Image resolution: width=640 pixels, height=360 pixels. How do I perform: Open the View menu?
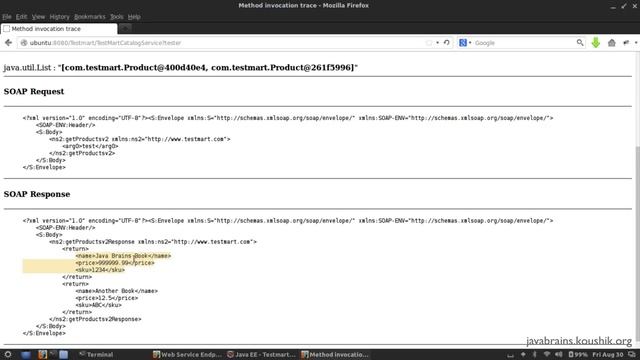pos(38,17)
